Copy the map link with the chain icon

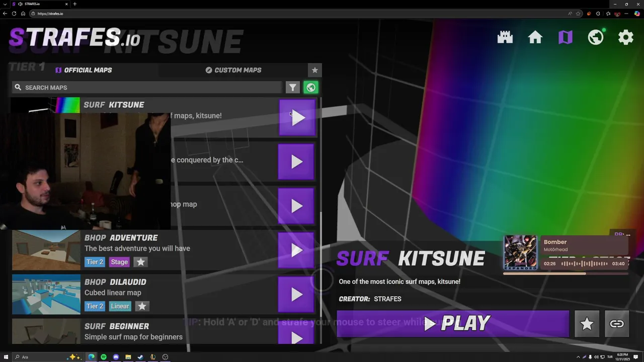pyautogui.click(x=617, y=324)
